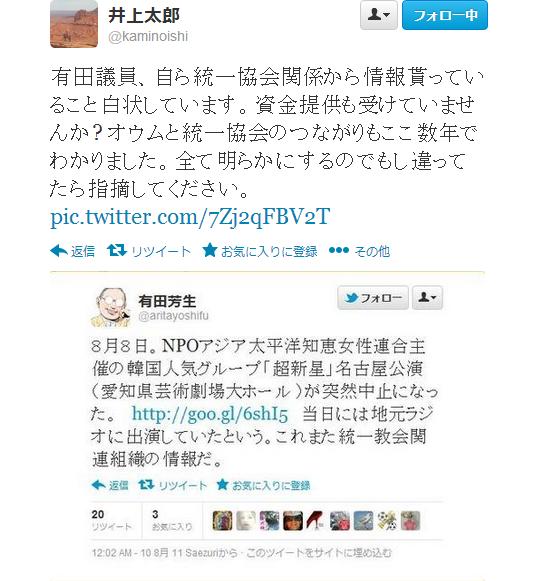Click @kaminoishi username handle
The height and width of the screenshot is (581, 538).
point(148,36)
